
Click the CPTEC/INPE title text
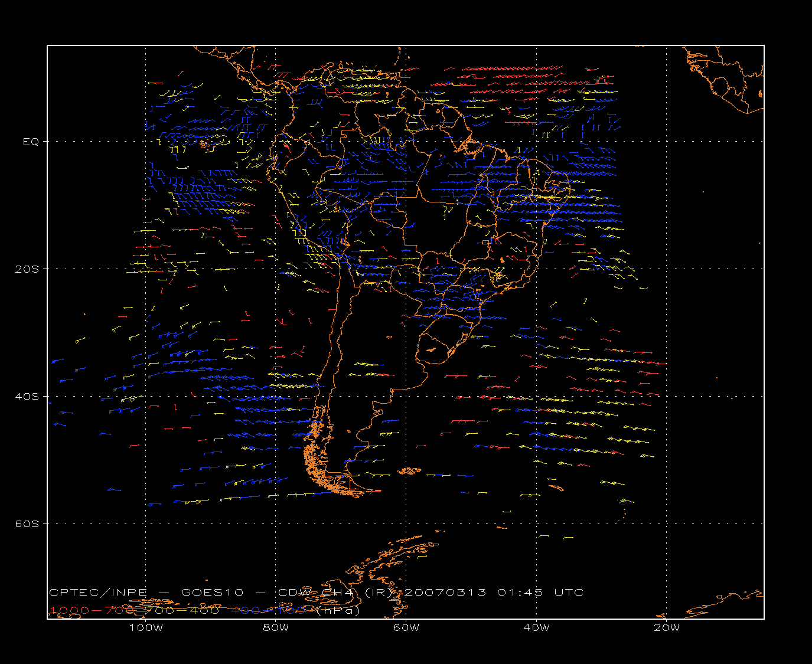(98, 592)
